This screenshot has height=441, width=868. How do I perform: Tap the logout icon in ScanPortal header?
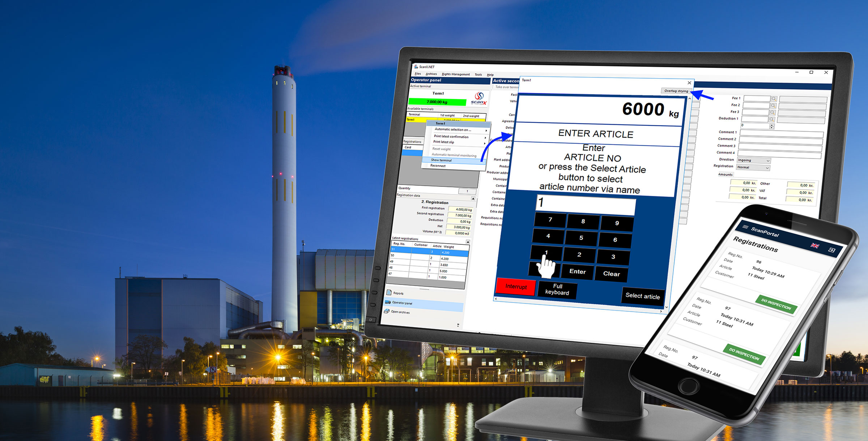tap(832, 250)
